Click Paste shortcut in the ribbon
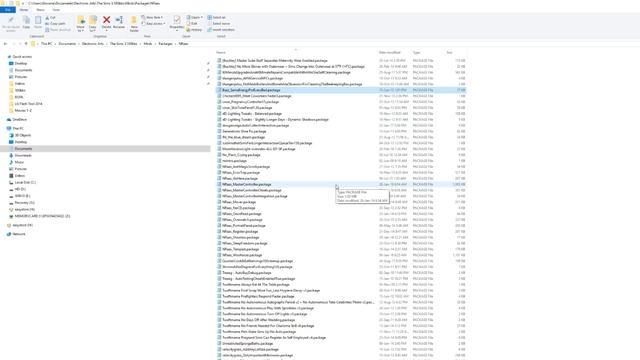640x360 pixels. point(58,30)
